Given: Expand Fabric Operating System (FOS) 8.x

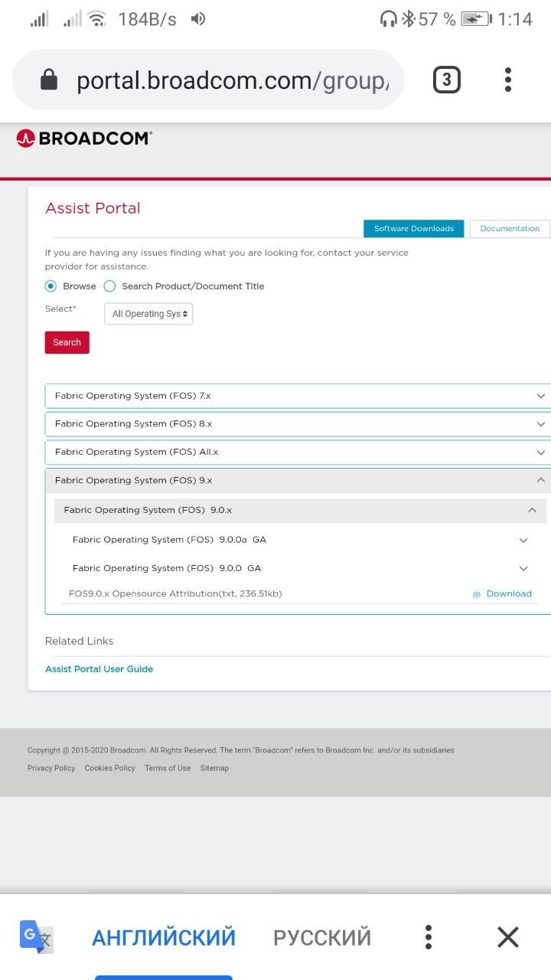Looking at the screenshot, I should click(x=298, y=424).
